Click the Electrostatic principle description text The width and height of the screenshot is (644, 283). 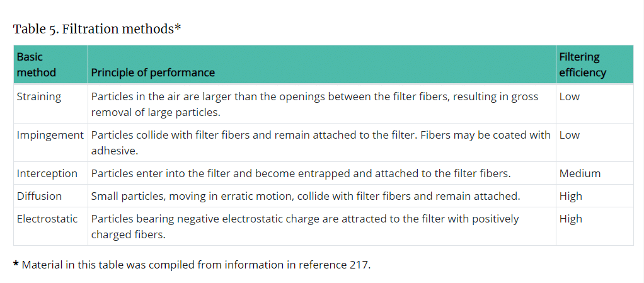(305, 226)
